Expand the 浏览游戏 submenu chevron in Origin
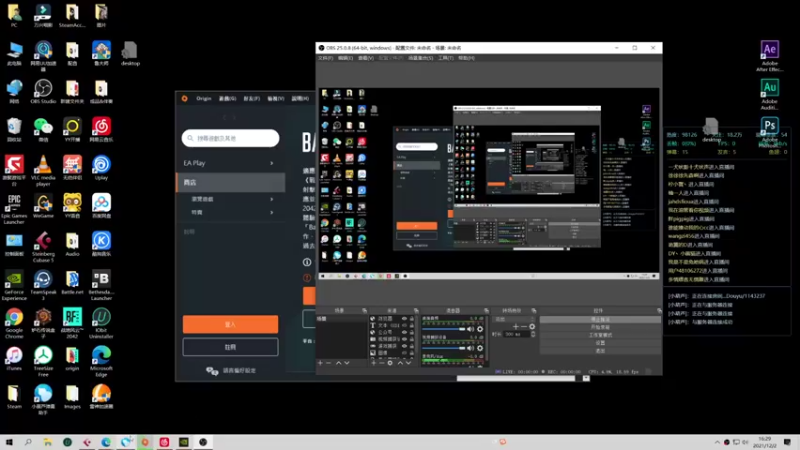This screenshot has height=450, width=800. click(271, 199)
